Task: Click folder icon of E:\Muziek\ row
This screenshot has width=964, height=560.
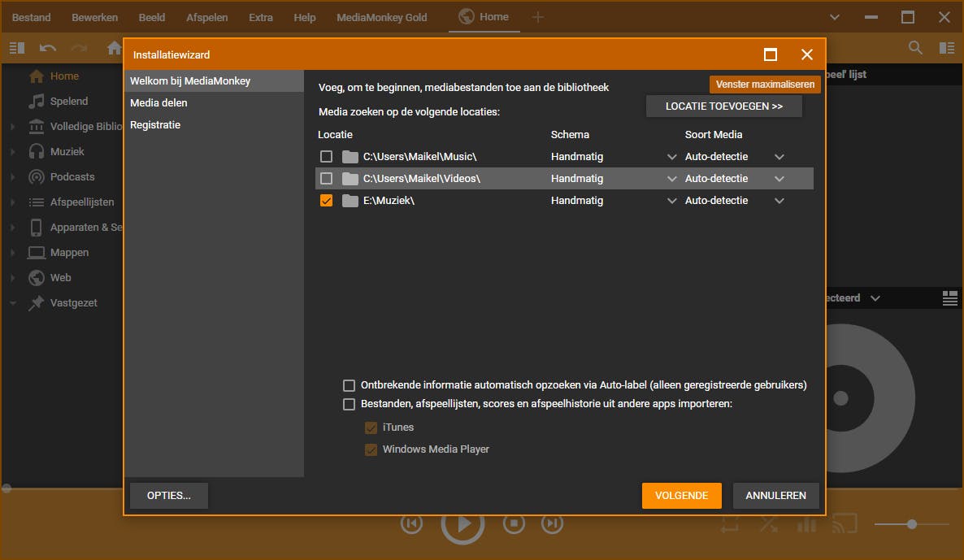Action: (350, 201)
